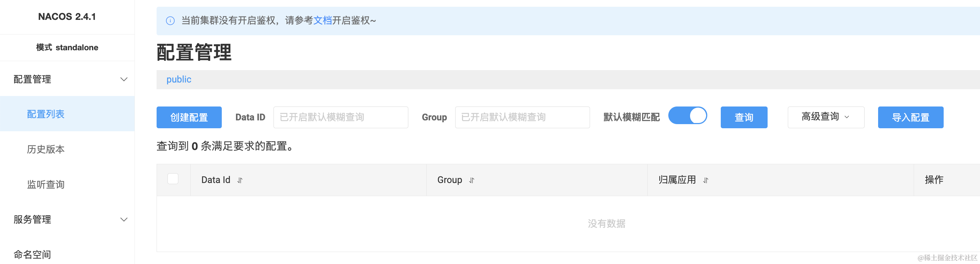Open the 文档 link in the notice
980x264 pixels.
323,21
